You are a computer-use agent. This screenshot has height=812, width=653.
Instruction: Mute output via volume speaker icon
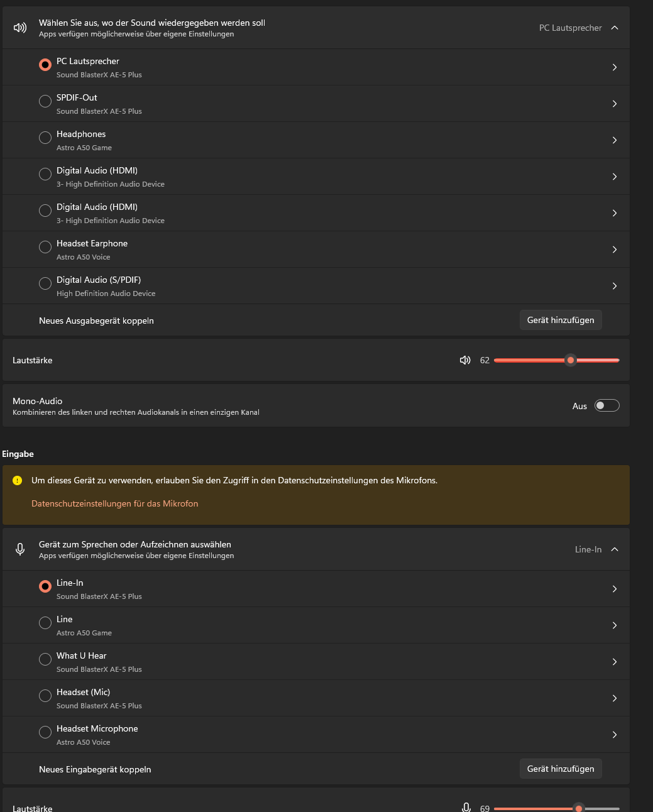[x=465, y=360]
